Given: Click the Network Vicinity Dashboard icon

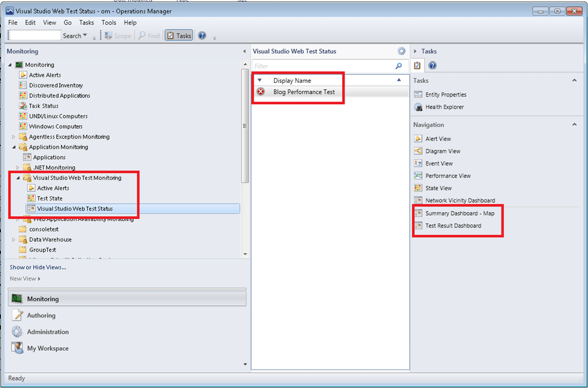Looking at the screenshot, I should 418,201.
